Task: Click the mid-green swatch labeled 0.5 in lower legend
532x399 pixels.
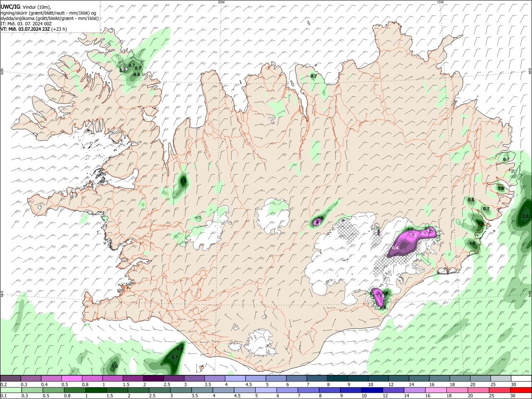Action: (x=53, y=390)
